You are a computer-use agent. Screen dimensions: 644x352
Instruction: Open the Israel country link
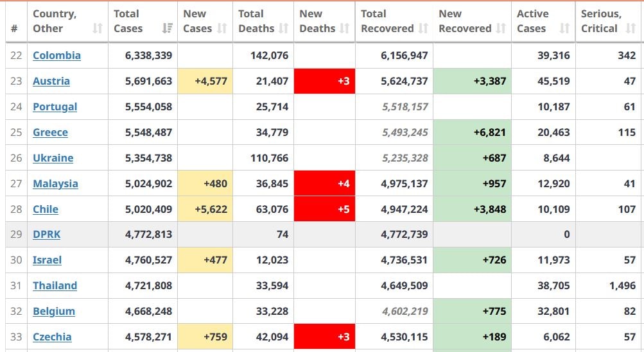click(x=48, y=260)
